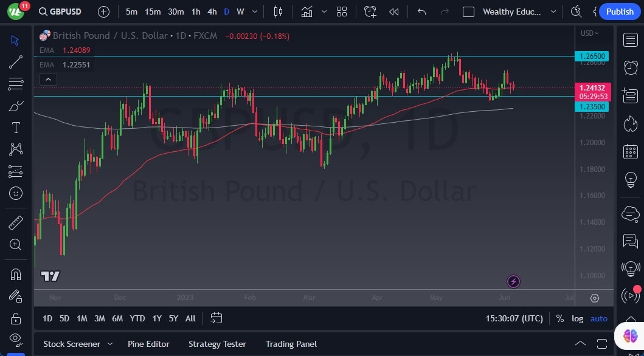Open the USD currency dropdown on price scale
The height and width of the screenshot is (356, 644).
click(x=588, y=33)
